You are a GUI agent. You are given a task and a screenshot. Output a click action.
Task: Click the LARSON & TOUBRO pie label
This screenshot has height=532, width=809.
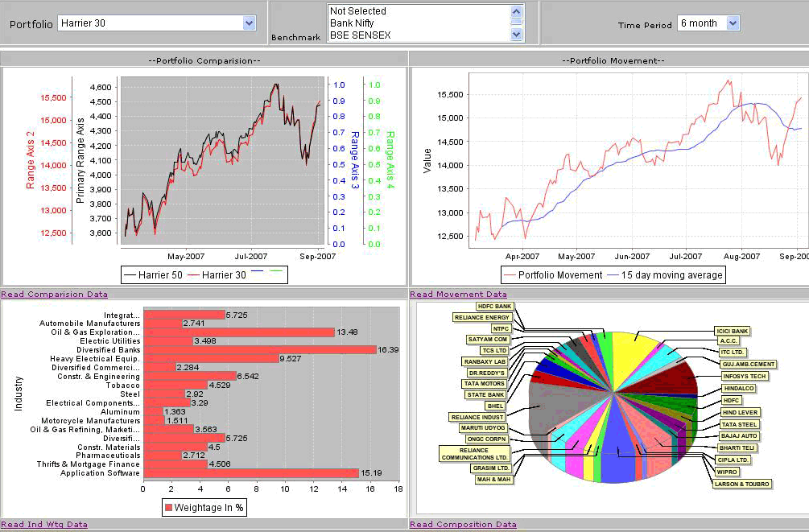(742, 484)
